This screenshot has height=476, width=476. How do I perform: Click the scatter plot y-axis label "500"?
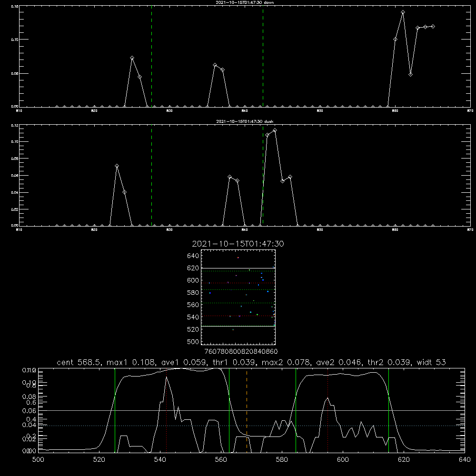pyautogui.click(x=193, y=341)
